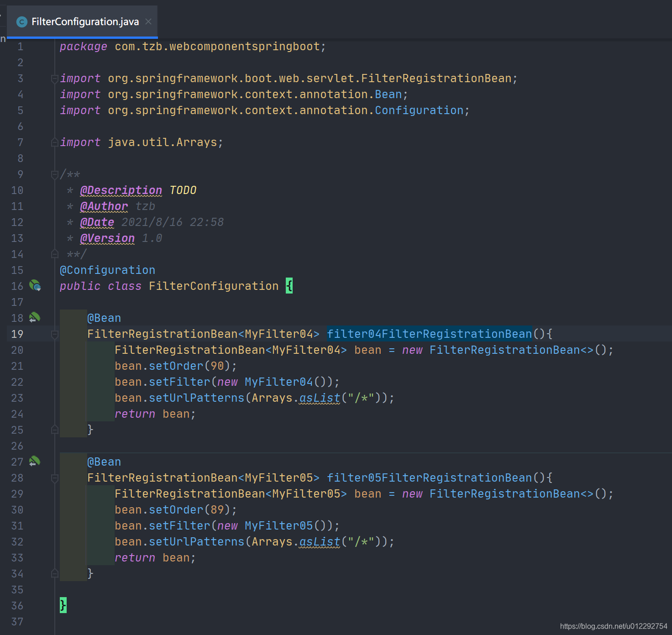The width and height of the screenshot is (672, 635).
Task: Click the java.util.Arrays import on line 7
Action: pos(163,142)
